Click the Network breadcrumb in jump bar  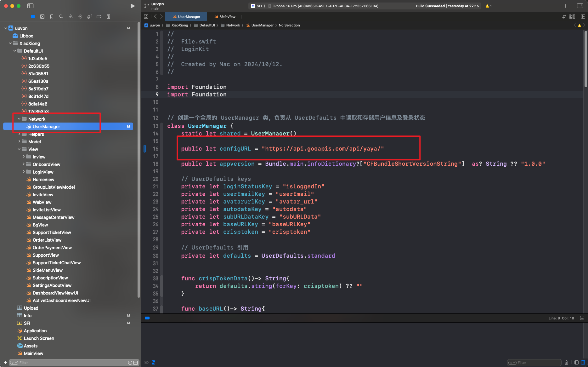pos(230,25)
